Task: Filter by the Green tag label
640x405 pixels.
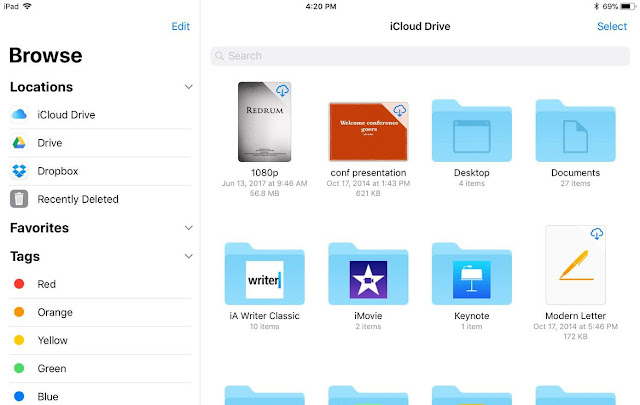Action: (52, 369)
